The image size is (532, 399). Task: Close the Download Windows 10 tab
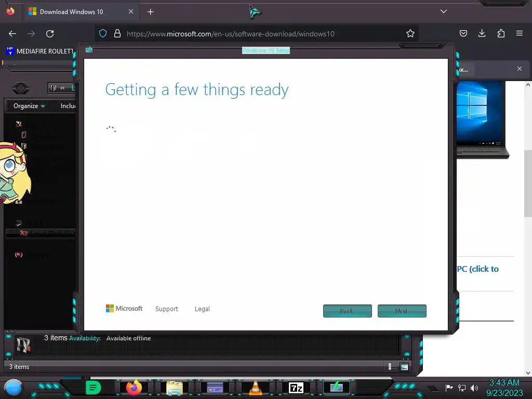(130, 11)
